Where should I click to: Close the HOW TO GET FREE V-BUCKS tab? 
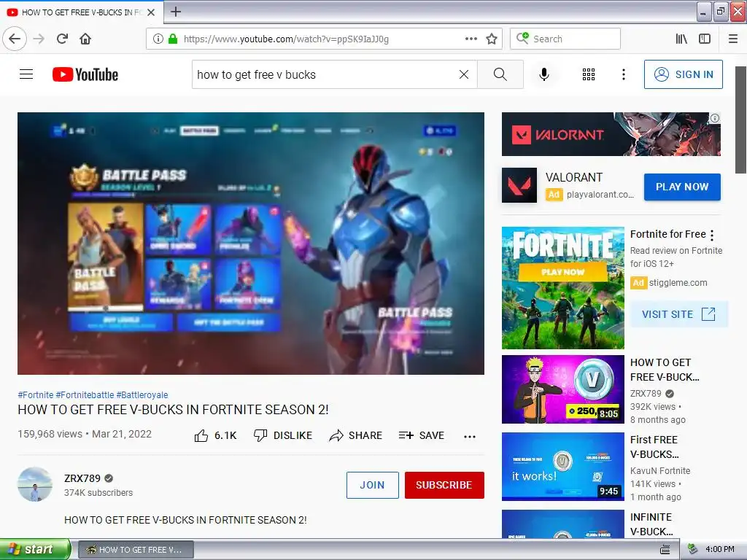pos(151,12)
